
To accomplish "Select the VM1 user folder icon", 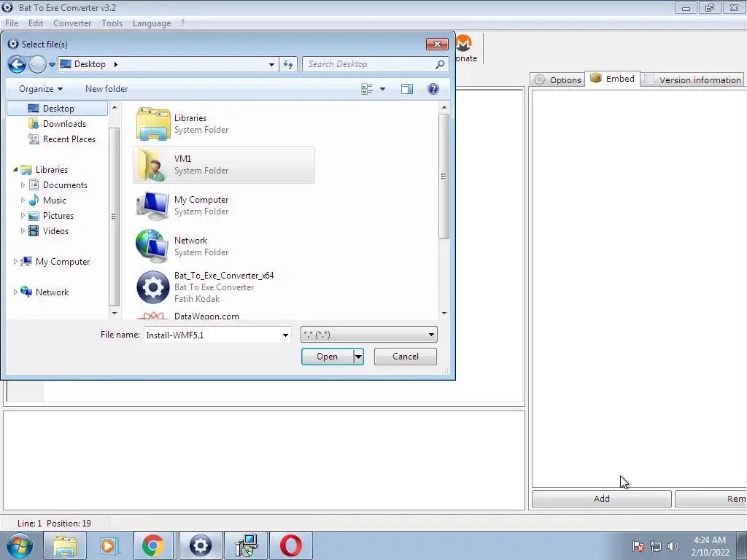I will tap(152, 165).
